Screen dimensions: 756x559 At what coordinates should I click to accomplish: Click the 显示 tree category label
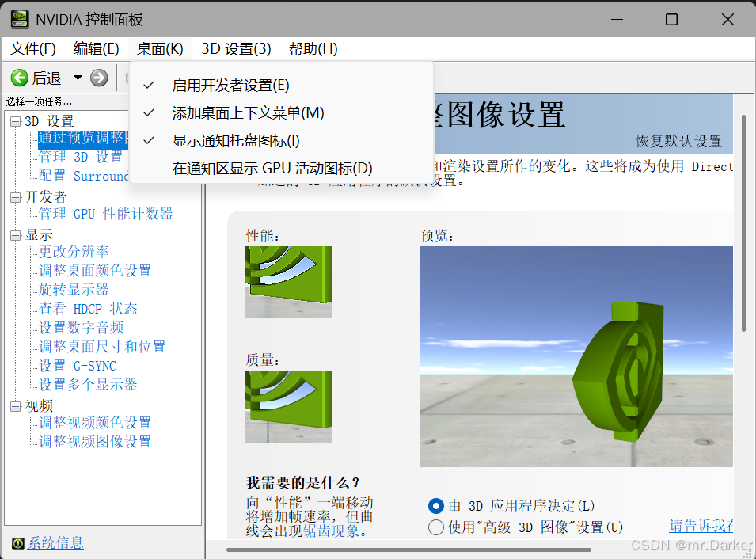tap(39, 235)
